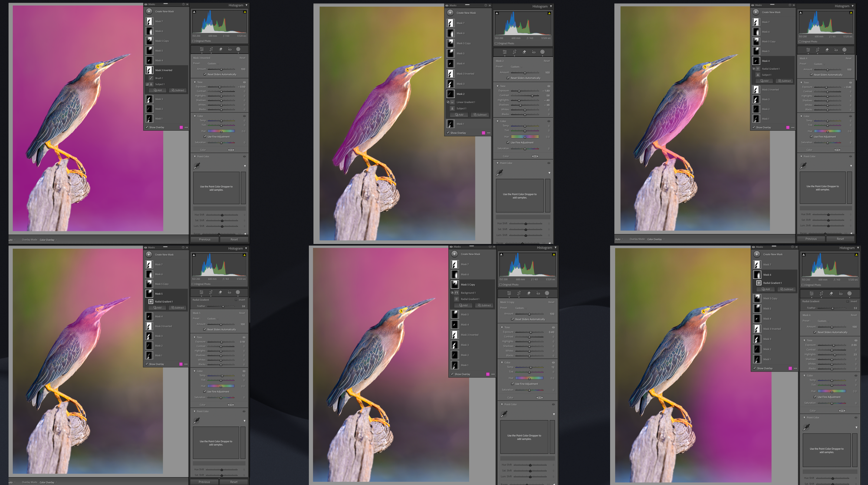Uncheck Show Overlay beneath the Mask 5 Copy list
Screen dimensions: 868x485
[x=452, y=374]
